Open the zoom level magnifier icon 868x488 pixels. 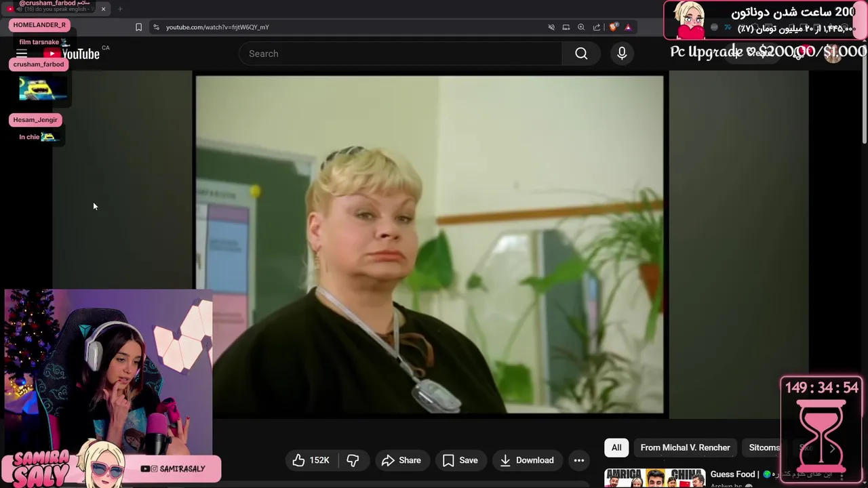click(581, 27)
